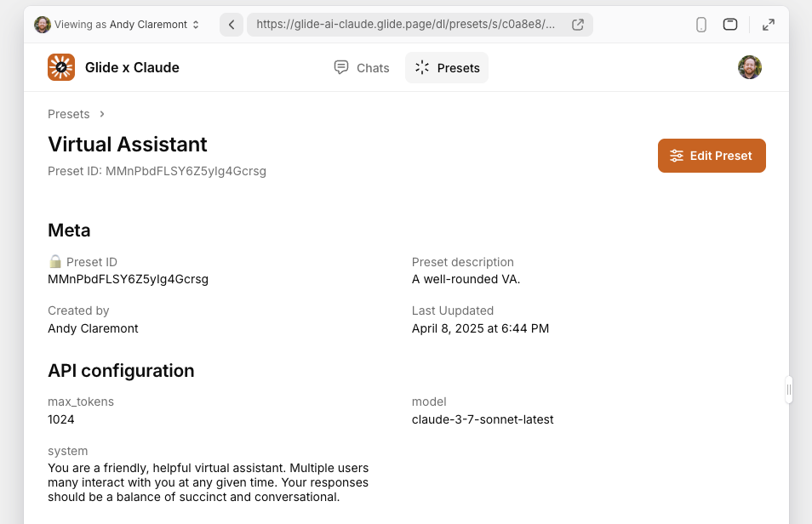Click the speech bubble icon beside Chats
The width and height of the screenshot is (812, 524).
click(340, 67)
